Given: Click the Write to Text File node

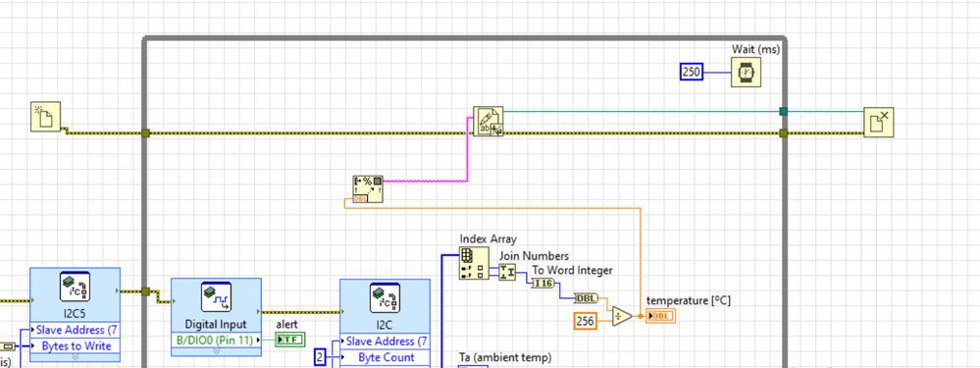Looking at the screenshot, I should [489, 122].
